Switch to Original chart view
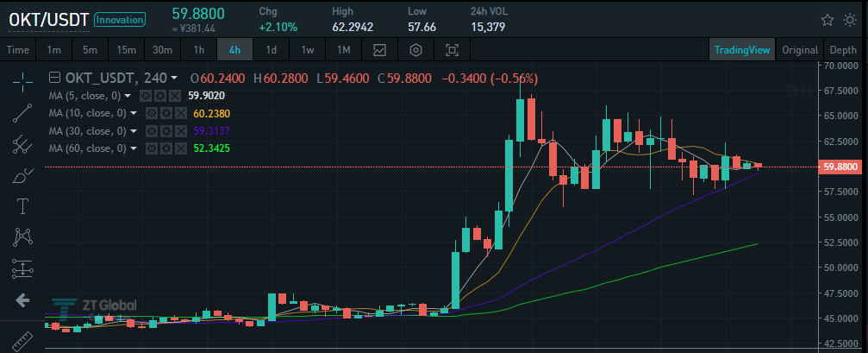Screen dimensions: 868x353 pos(799,50)
